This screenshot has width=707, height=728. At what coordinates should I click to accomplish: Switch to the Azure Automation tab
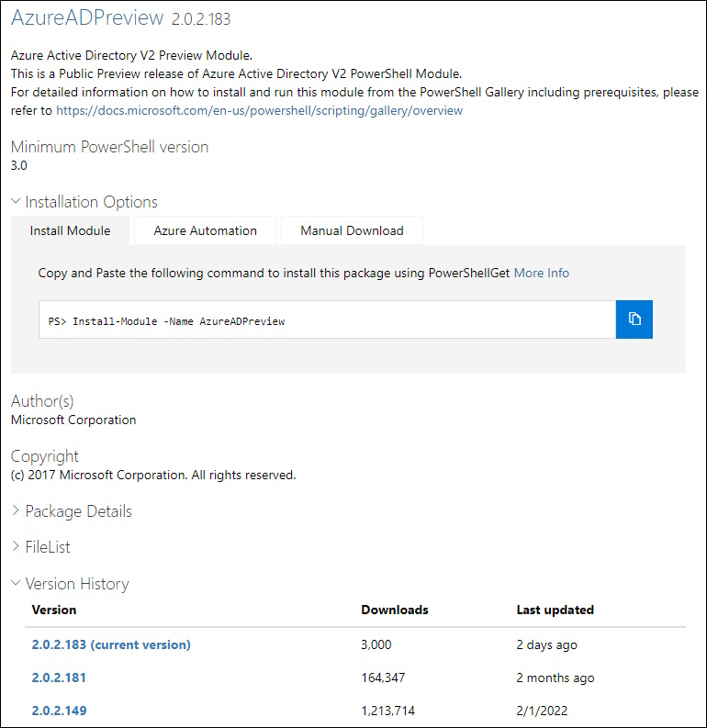[205, 230]
